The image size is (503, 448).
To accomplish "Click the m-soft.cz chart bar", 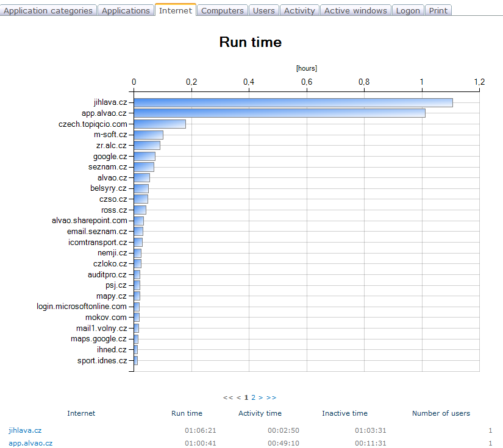I will 149,135.
